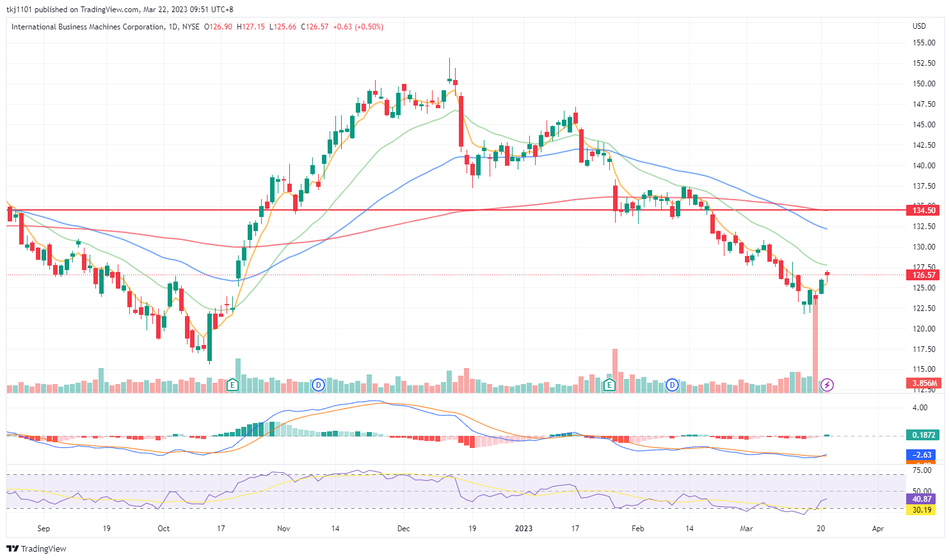The height and width of the screenshot is (560, 951).
Task: Click the +0.63 (+0.50%) change text
Action: coord(358,27)
